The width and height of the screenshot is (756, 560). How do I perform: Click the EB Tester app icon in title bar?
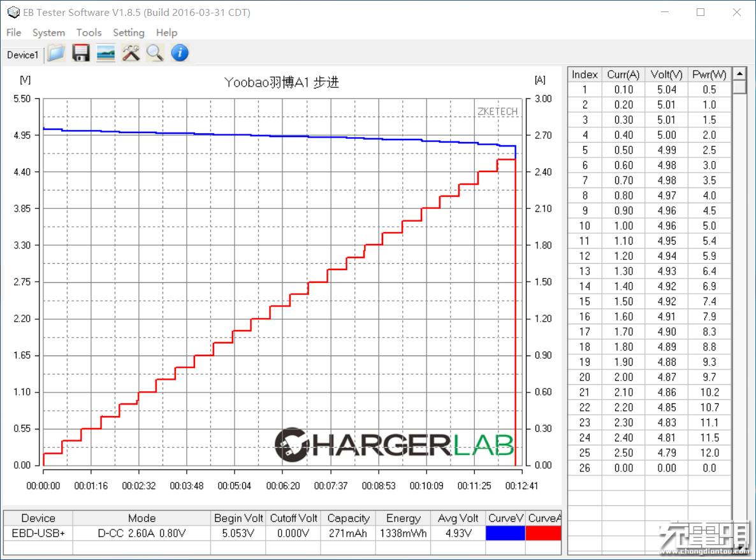point(13,13)
